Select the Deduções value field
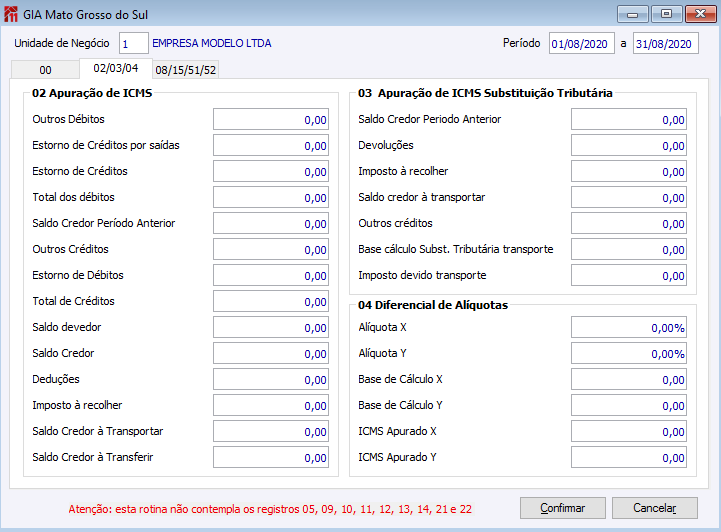Image resolution: width=721 pixels, height=532 pixels. pyautogui.click(x=271, y=379)
